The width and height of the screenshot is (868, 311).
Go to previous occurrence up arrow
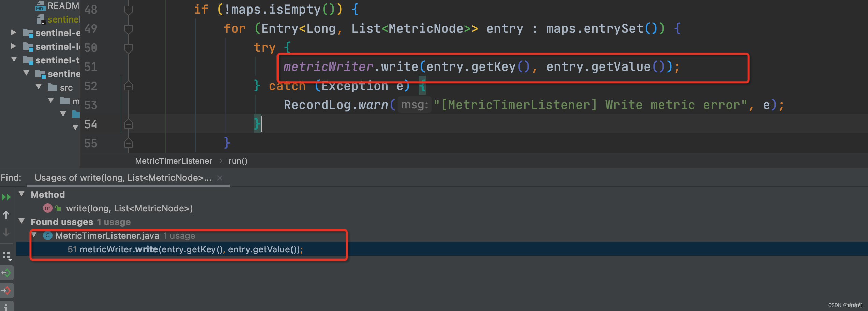[6, 215]
